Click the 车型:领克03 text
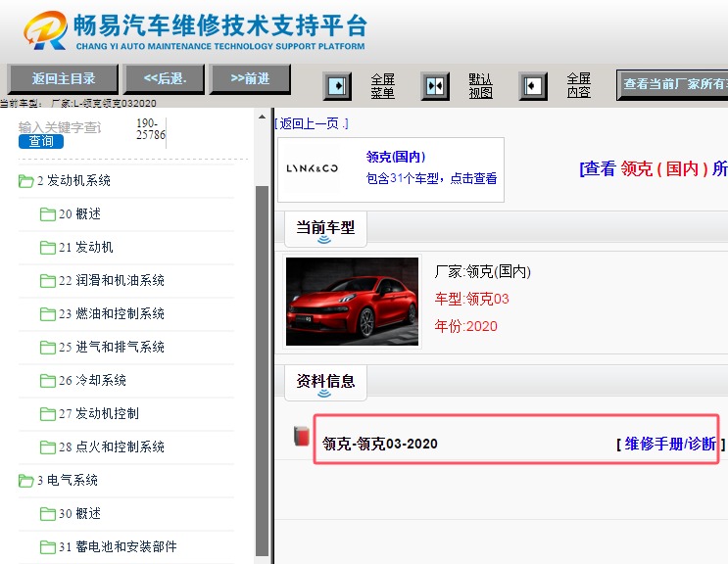Image resolution: width=728 pixels, height=564 pixels. click(471, 300)
